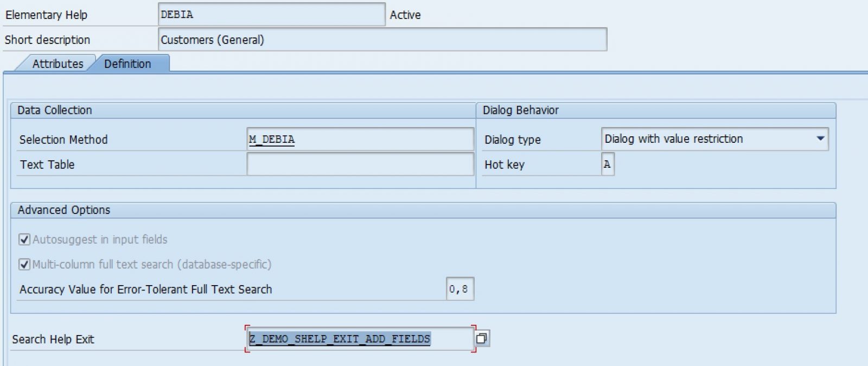
Task: Click the Hot key label
Action: 505,165
